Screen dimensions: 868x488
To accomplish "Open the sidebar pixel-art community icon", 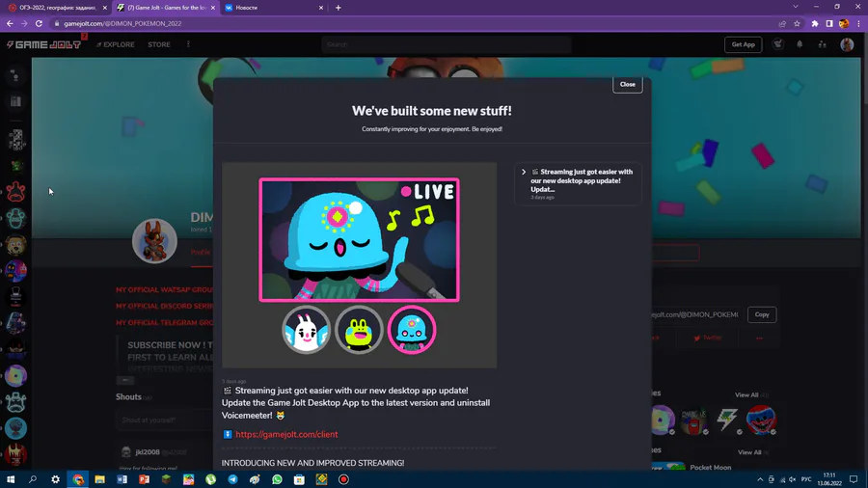I will (x=16, y=140).
